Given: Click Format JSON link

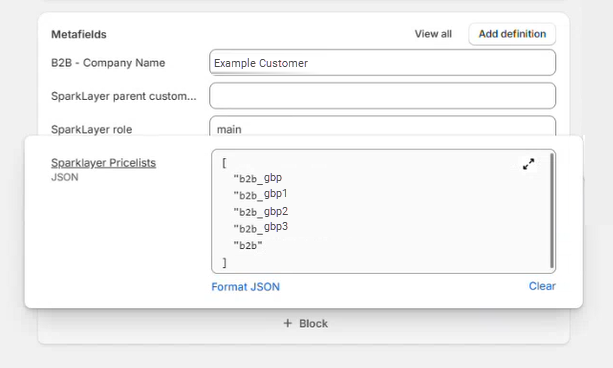Looking at the screenshot, I should click(x=246, y=287).
